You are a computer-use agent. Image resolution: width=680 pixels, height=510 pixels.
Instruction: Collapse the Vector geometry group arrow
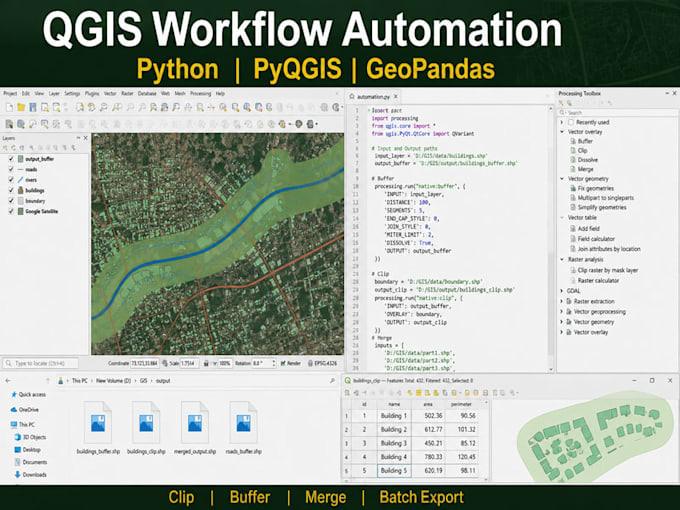pyautogui.click(x=562, y=179)
